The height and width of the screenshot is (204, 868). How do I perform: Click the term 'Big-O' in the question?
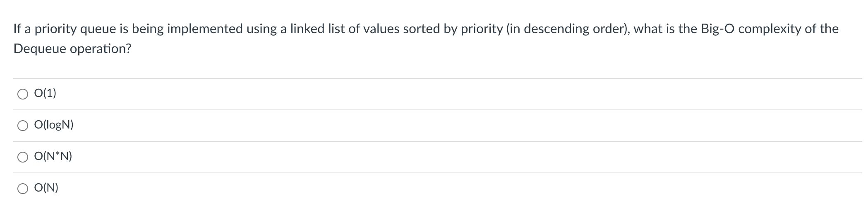click(718, 29)
